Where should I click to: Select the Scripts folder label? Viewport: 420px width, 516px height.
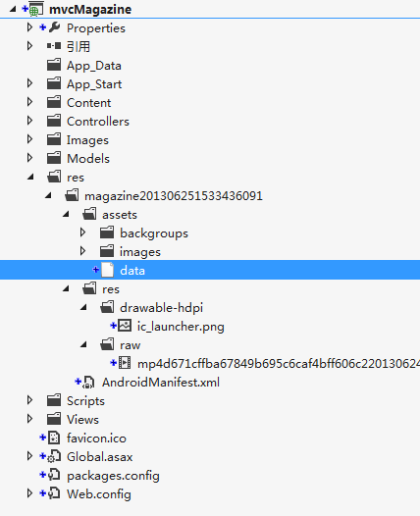click(x=85, y=401)
